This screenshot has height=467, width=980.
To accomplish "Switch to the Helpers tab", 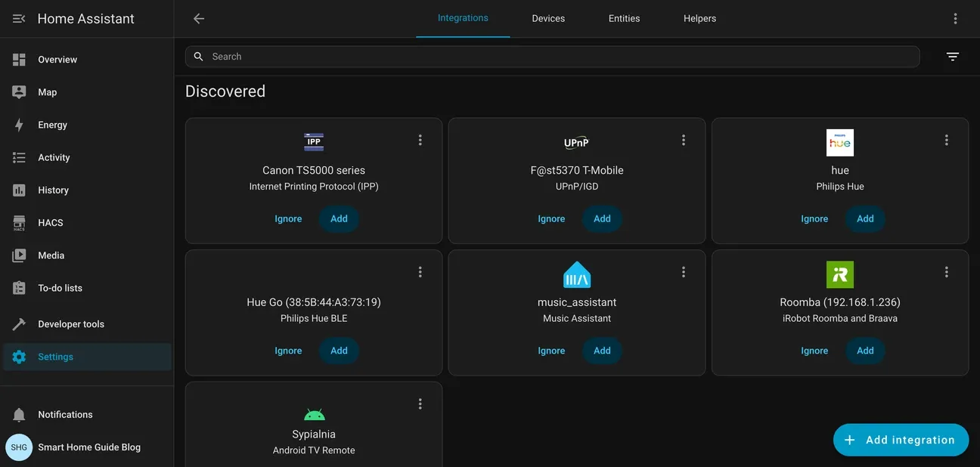I will (699, 18).
